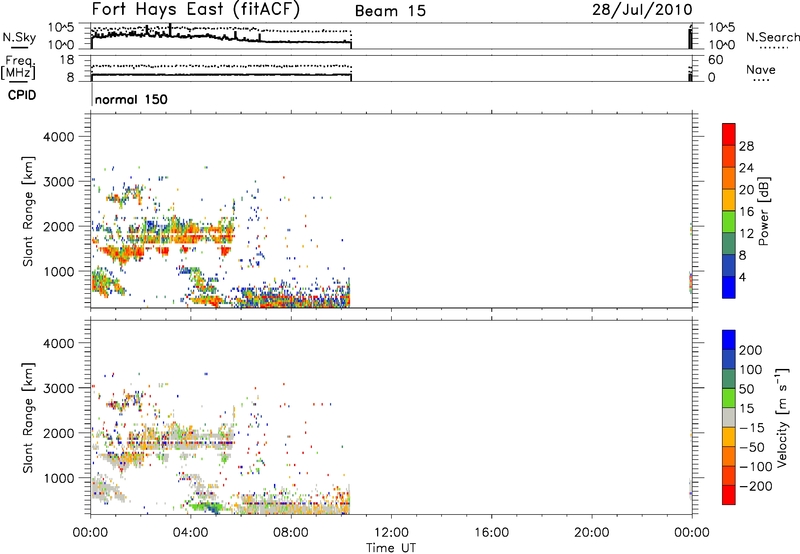Screen dimensions: 800x554
Task: Click the '04:00' time tick label
Action: coord(190,533)
